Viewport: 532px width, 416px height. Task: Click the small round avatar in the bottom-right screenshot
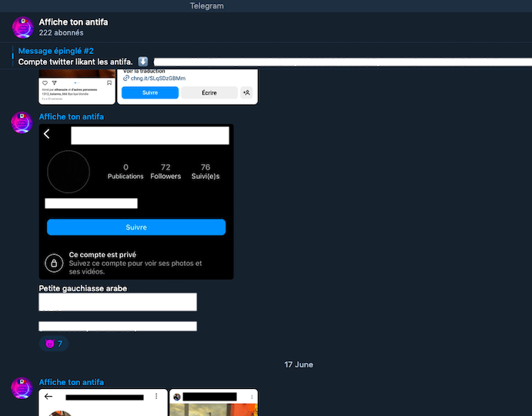click(x=177, y=397)
